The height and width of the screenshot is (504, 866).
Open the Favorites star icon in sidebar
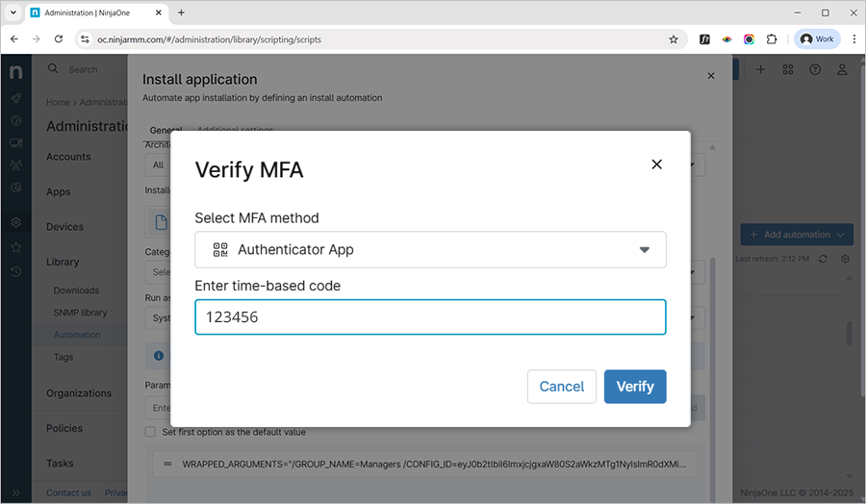16,247
